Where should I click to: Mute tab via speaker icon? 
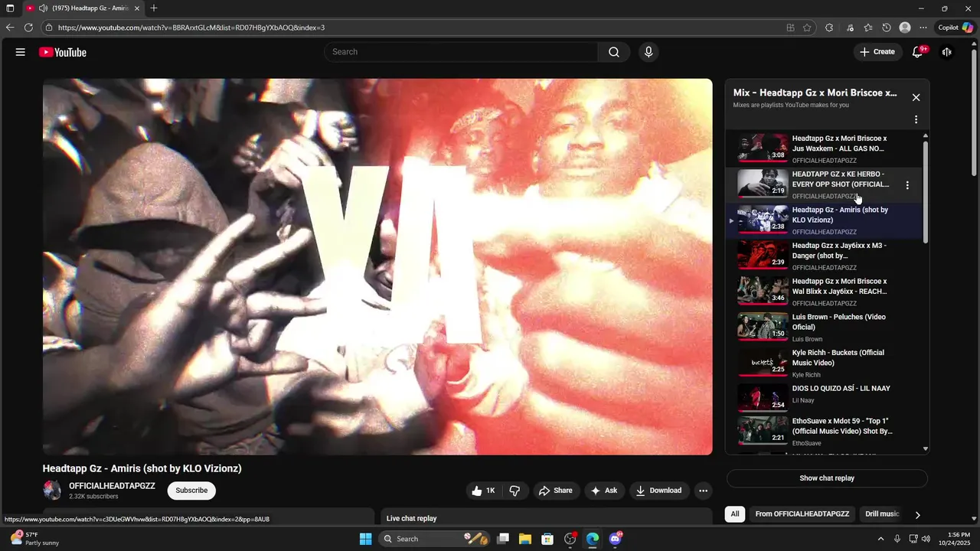coord(43,8)
